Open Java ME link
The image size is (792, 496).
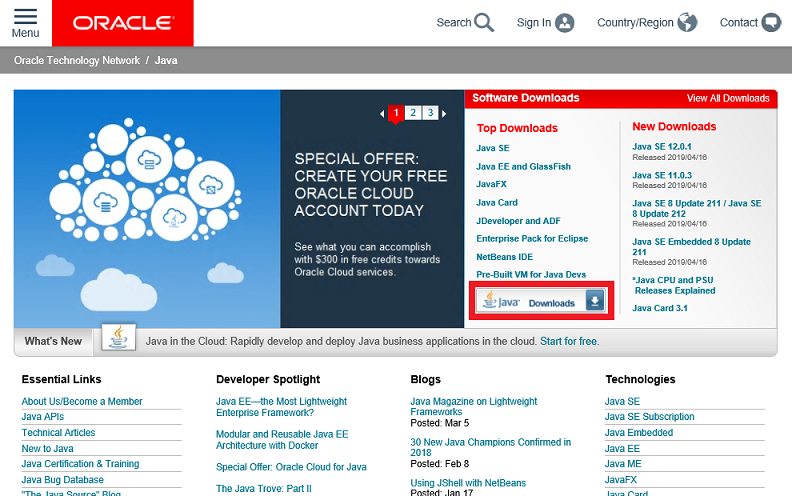coord(623,464)
